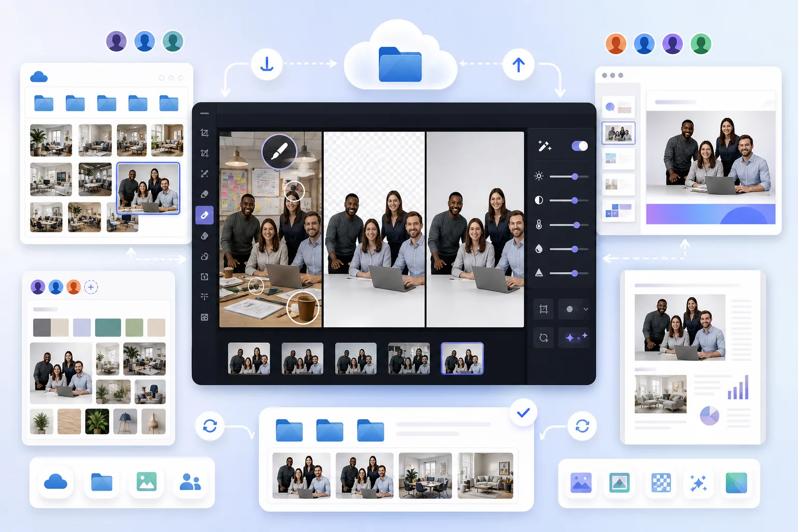Adjust the contrast slider with half-circle icon
This screenshot has height=532, width=798.
(x=568, y=201)
